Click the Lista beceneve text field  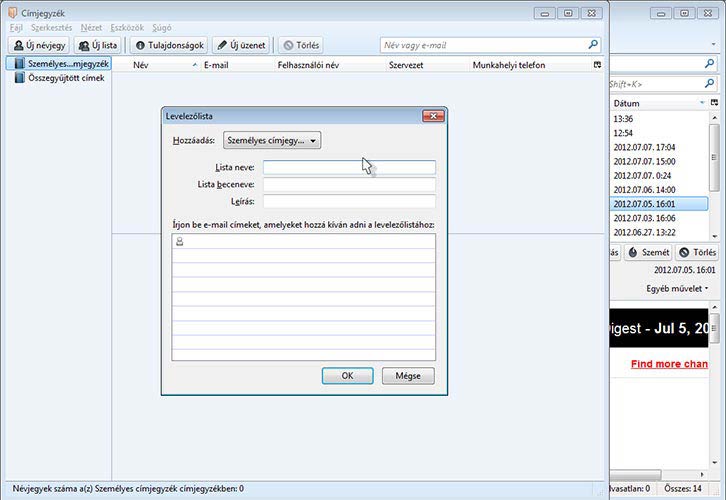349,185
